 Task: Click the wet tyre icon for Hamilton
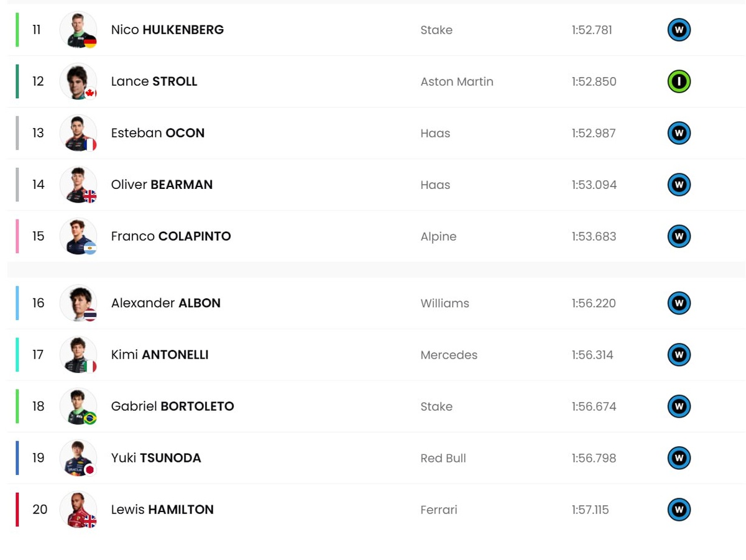click(x=679, y=510)
